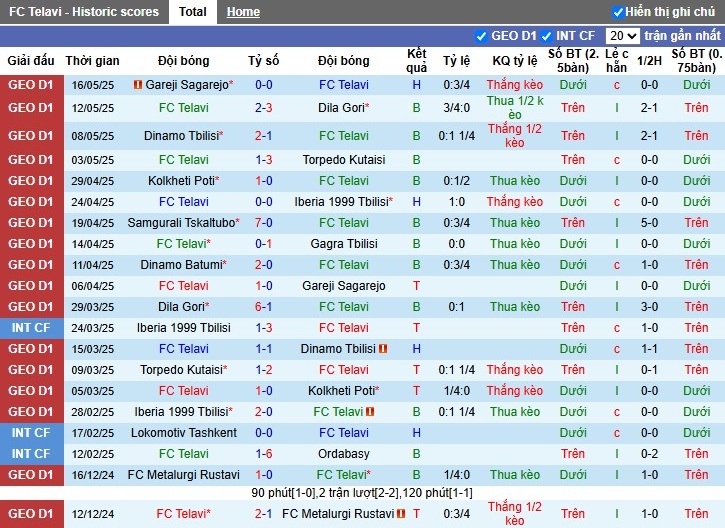Viewport: 725px width, 528px height.
Task: Click the red card icon beside FC Metalurgi Rustavi on 12/12/24
Action: pyautogui.click(x=401, y=514)
